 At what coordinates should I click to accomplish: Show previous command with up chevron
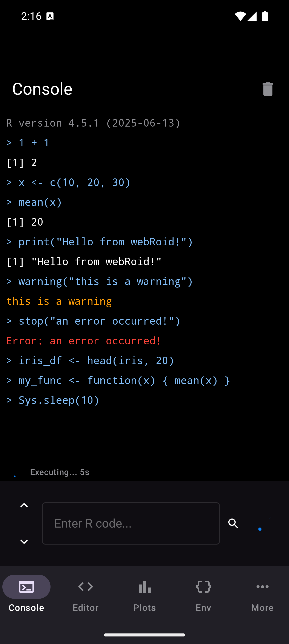tap(24, 505)
